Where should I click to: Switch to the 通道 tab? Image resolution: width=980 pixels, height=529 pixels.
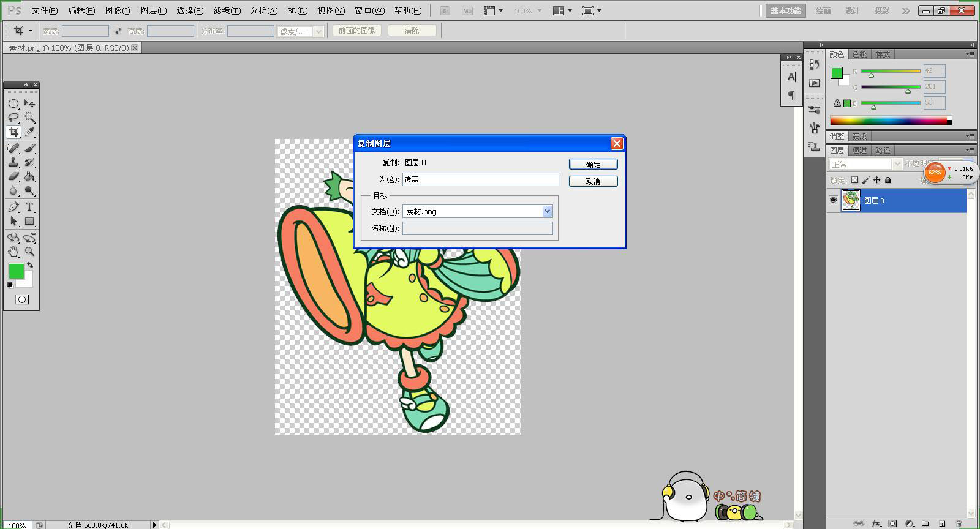pos(859,150)
